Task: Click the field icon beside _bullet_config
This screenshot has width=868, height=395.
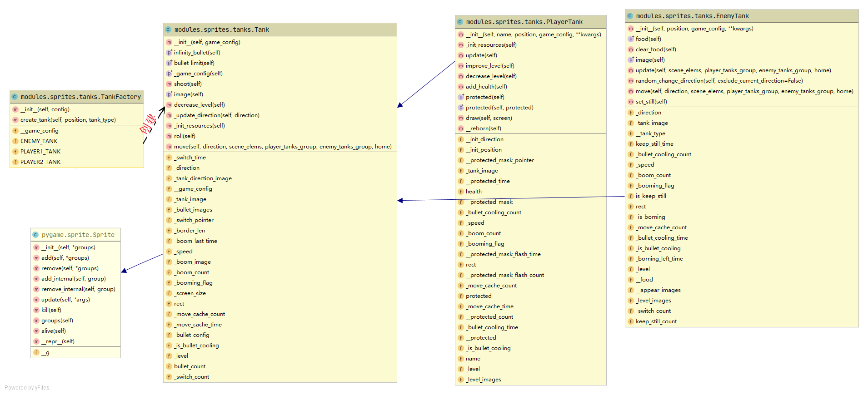Action: (x=169, y=335)
